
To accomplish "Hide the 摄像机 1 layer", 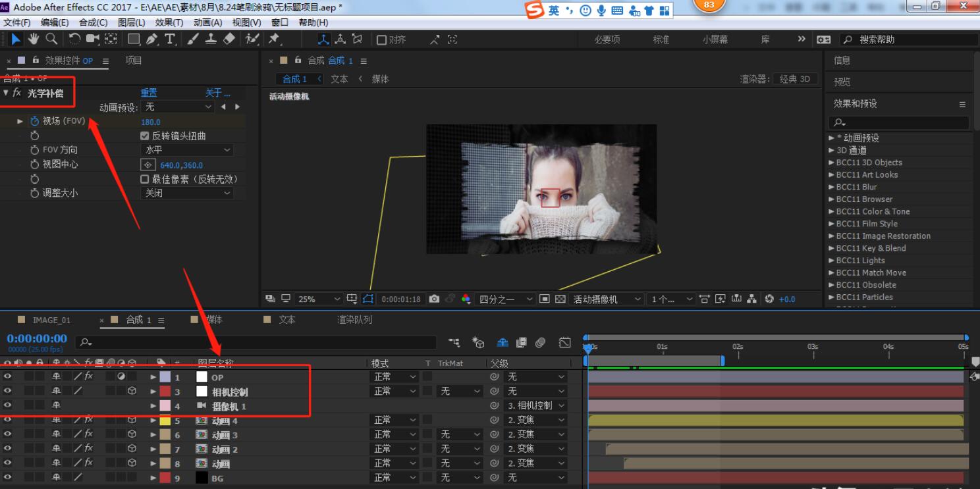I will coord(8,406).
